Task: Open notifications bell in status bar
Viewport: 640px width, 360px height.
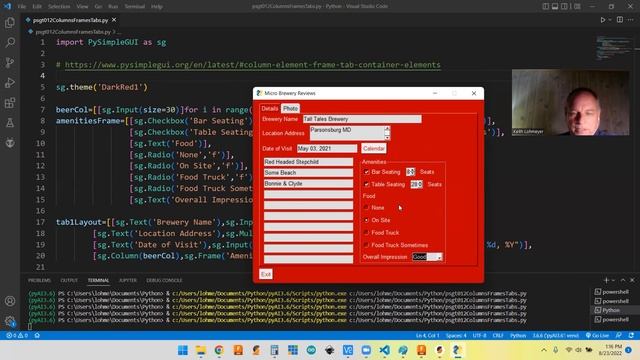Action: click(x=631, y=336)
